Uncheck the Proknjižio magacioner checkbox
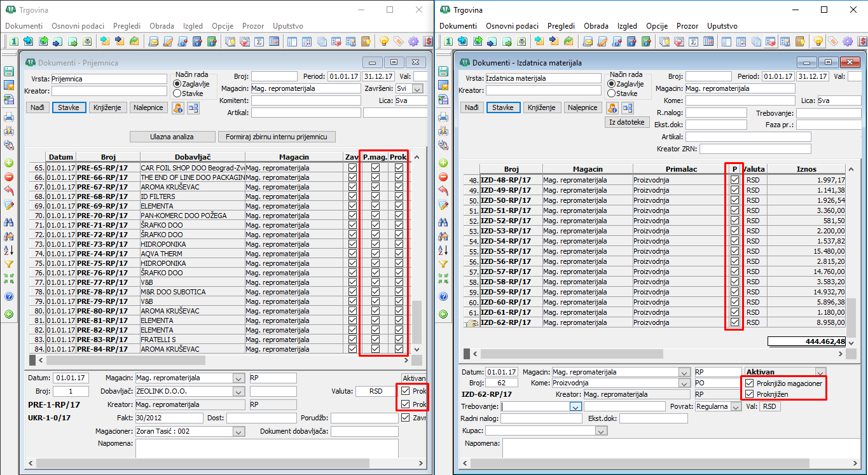 pyautogui.click(x=750, y=383)
